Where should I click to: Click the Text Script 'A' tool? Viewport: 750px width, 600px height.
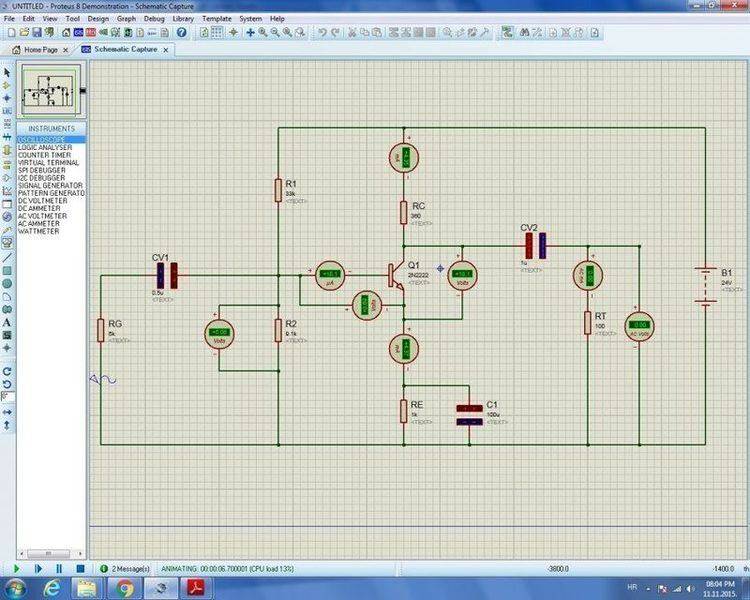[x=7, y=322]
